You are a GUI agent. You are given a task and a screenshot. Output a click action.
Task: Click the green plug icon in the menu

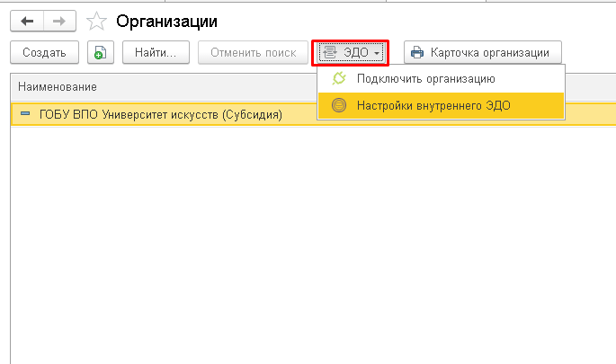pos(338,78)
